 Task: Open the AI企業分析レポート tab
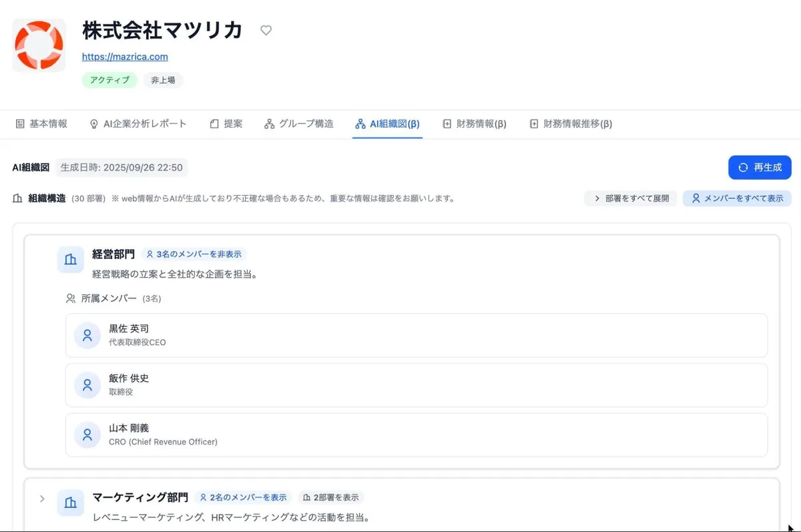click(138, 123)
